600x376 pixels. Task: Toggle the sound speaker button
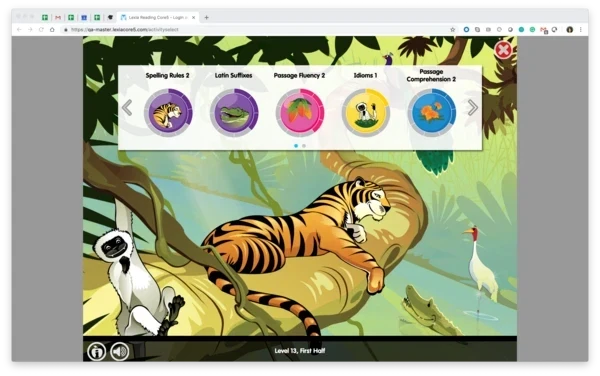point(120,351)
